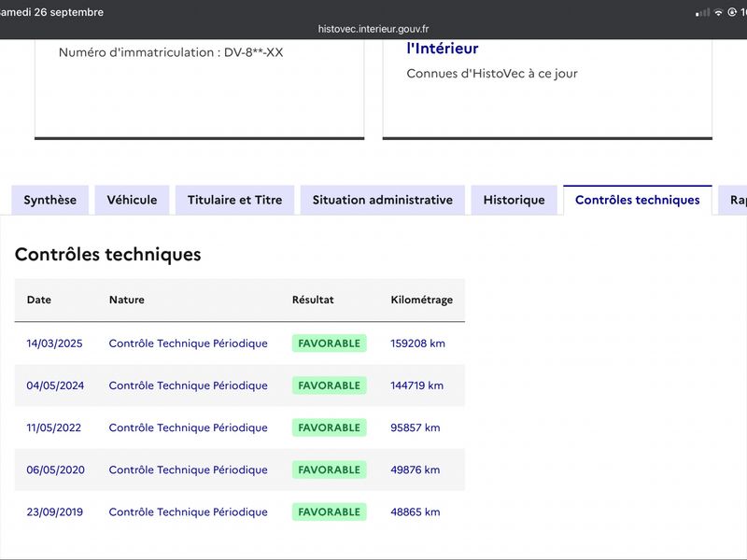Click the Kilométrage column header
This screenshot has height=560, width=747.
[422, 300]
